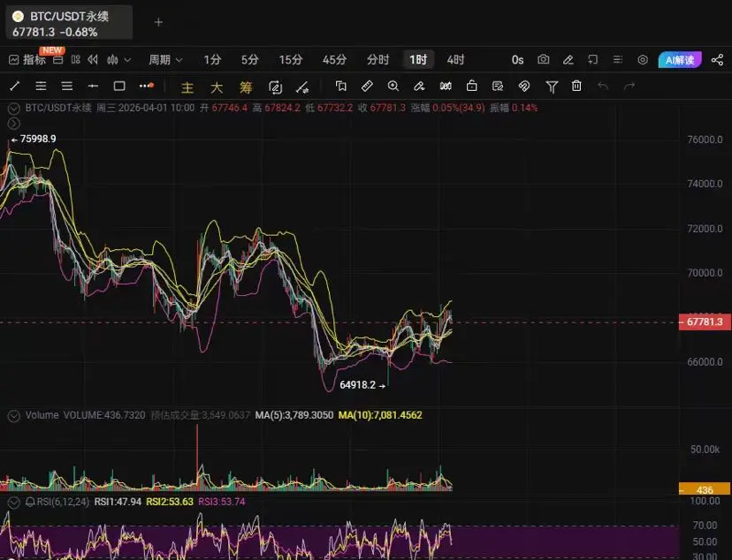Select the ruler measure tool
The height and width of the screenshot is (560, 732).
click(x=368, y=87)
